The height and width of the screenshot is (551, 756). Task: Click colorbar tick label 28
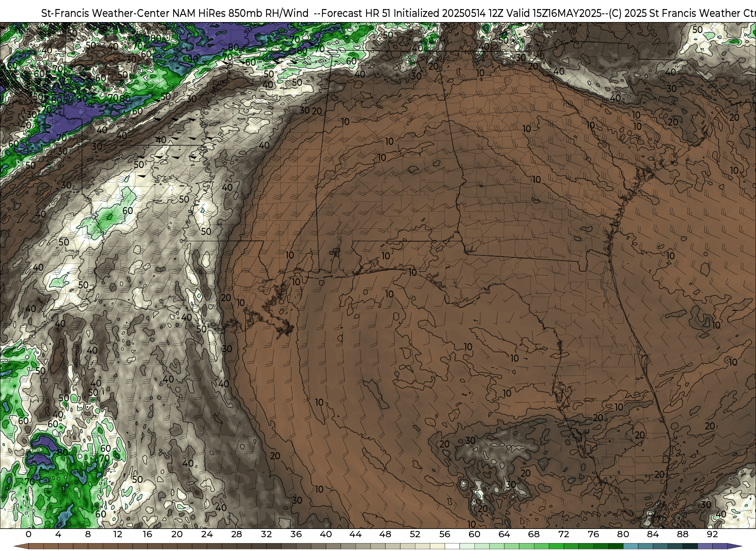coord(236,534)
